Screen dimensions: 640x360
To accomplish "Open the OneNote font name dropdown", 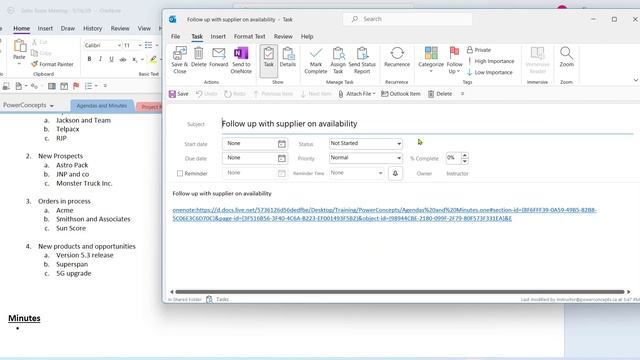I will click(x=119, y=45).
